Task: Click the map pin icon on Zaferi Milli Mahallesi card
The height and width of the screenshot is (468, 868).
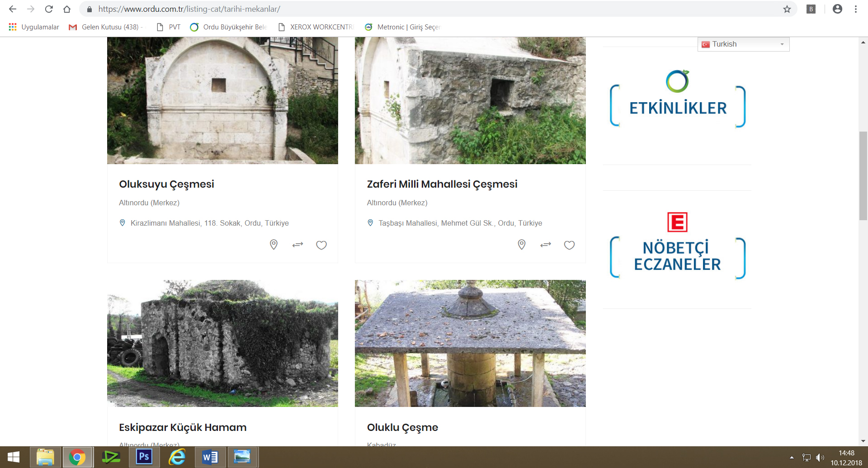Action: pyautogui.click(x=521, y=245)
